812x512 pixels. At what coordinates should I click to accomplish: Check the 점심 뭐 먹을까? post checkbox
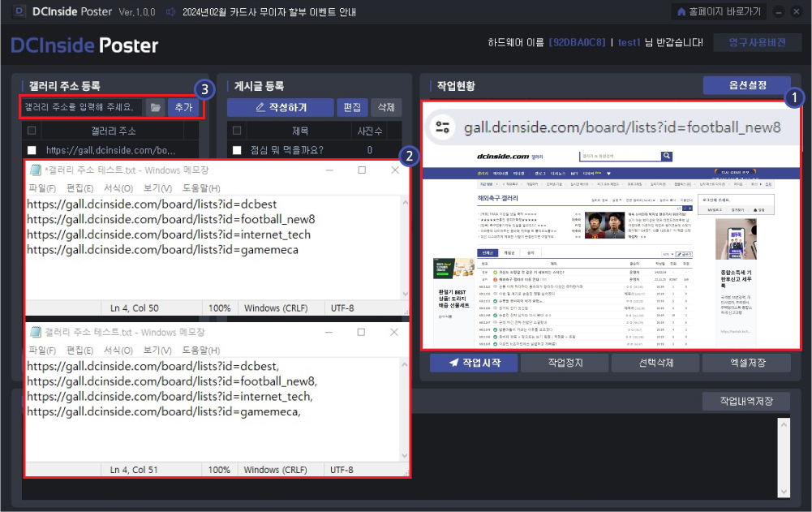point(237,150)
